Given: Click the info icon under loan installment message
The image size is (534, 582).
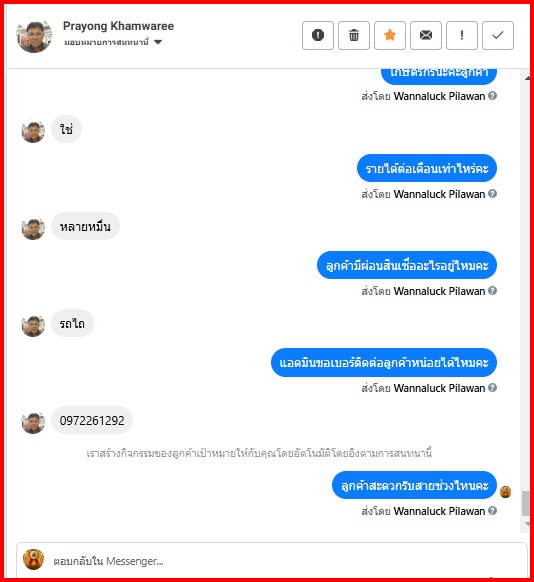Looking at the screenshot, I should (492, 290).
